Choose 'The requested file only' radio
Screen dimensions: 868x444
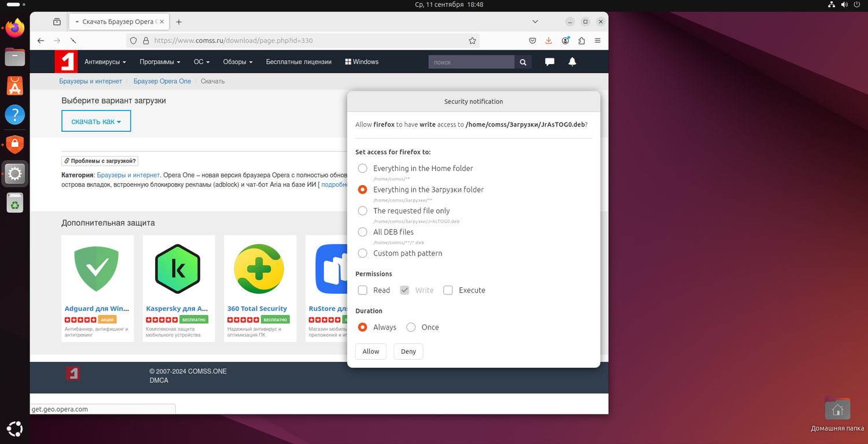362,211
